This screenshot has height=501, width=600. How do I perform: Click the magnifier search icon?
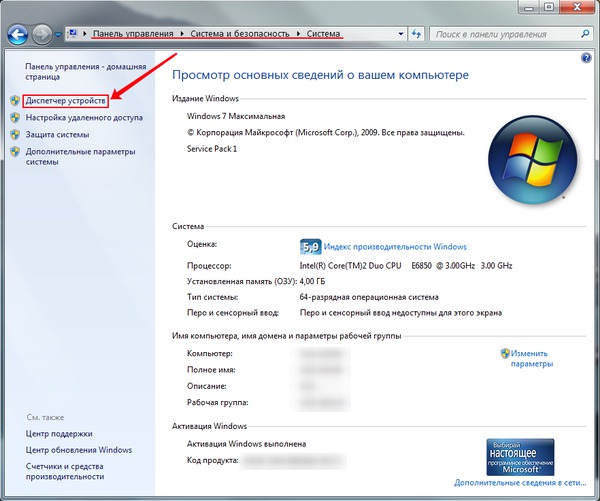pos(585,34)
